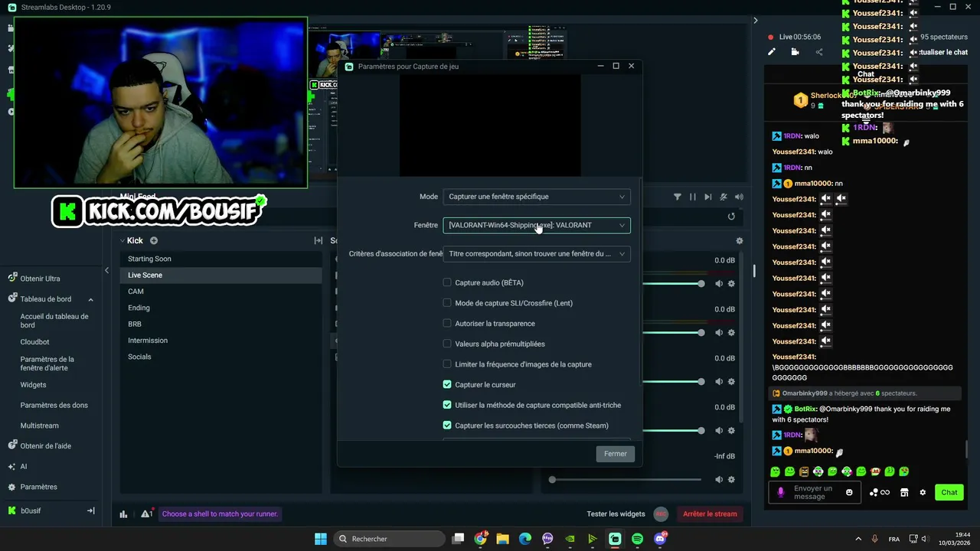Show hidden system tray icons
The image size is (980, 551).
(x=857, y=539)
